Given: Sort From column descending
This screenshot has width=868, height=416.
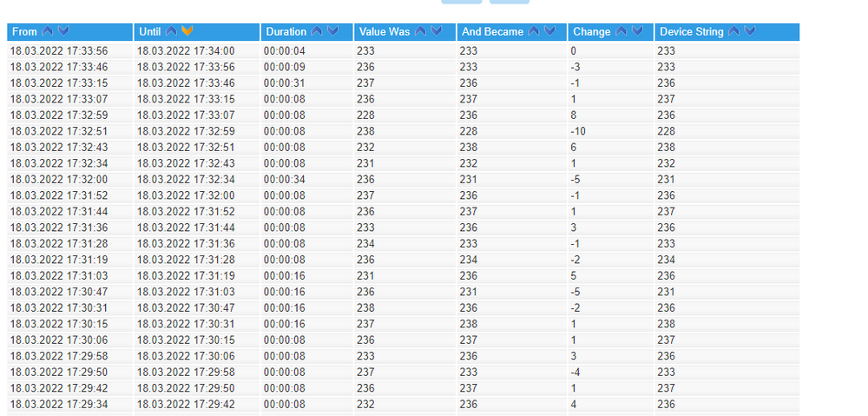Looking at the screenshot, I should coord(61,32).
